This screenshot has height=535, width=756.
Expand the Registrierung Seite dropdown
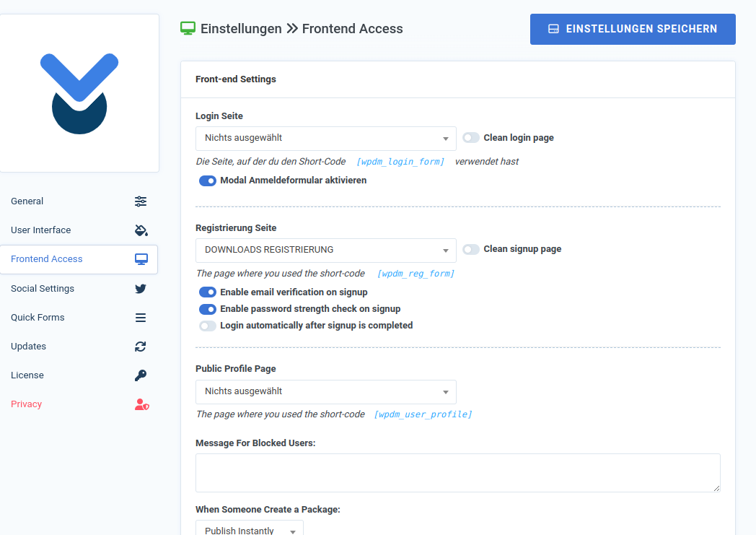point(325,250)
